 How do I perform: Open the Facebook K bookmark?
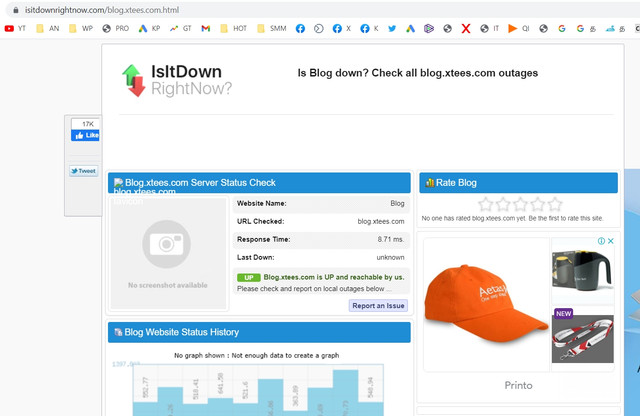click(369, 29)
